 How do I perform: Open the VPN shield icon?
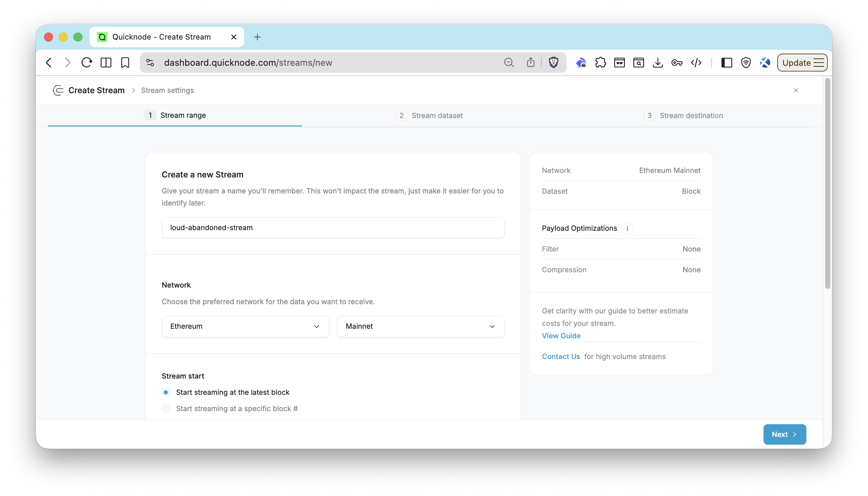746,63
